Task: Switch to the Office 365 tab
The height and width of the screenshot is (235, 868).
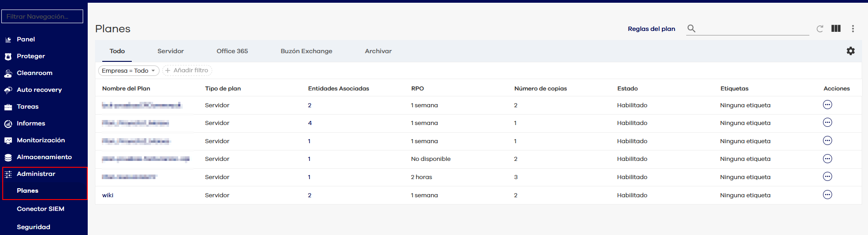Action: pos(232,51)
